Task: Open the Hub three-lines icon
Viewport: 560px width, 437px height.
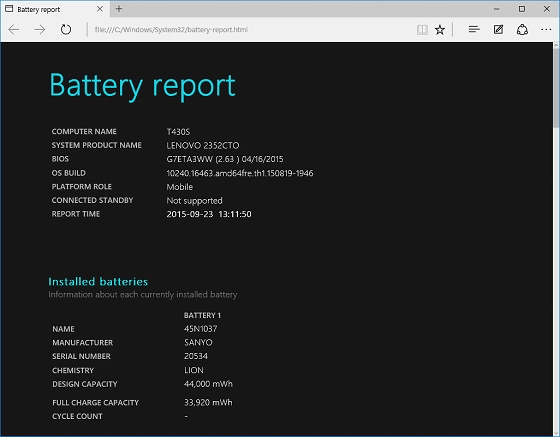Action: point(474,30)
